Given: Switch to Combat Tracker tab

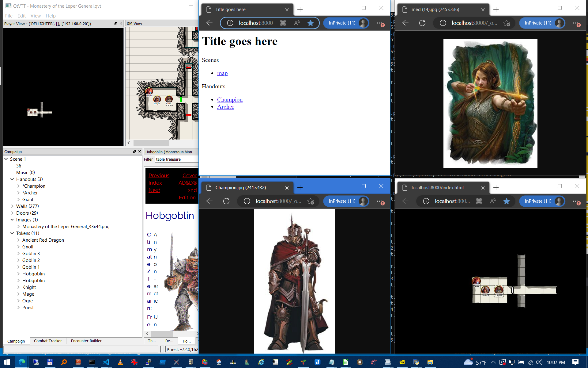Looking at the screenshot, I should point(48,341).
